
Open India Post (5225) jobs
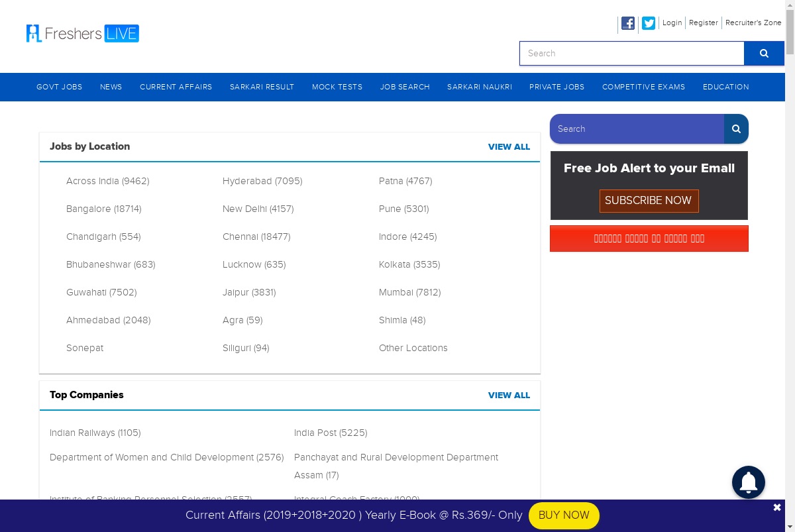click(x=331, y=433)
